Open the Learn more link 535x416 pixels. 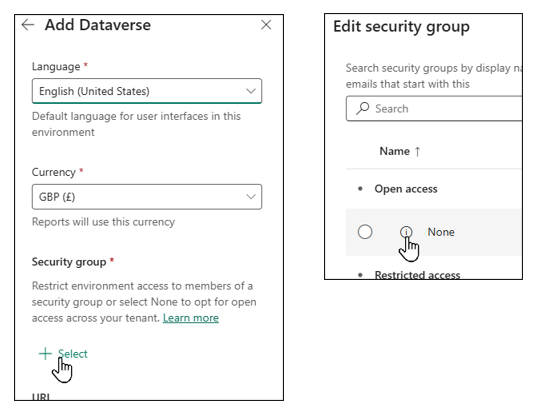(191, 318)
